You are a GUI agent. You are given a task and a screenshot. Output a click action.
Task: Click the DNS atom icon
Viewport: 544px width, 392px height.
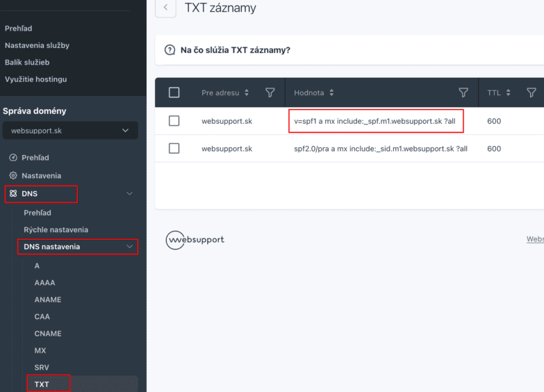(x=13, y=193)
